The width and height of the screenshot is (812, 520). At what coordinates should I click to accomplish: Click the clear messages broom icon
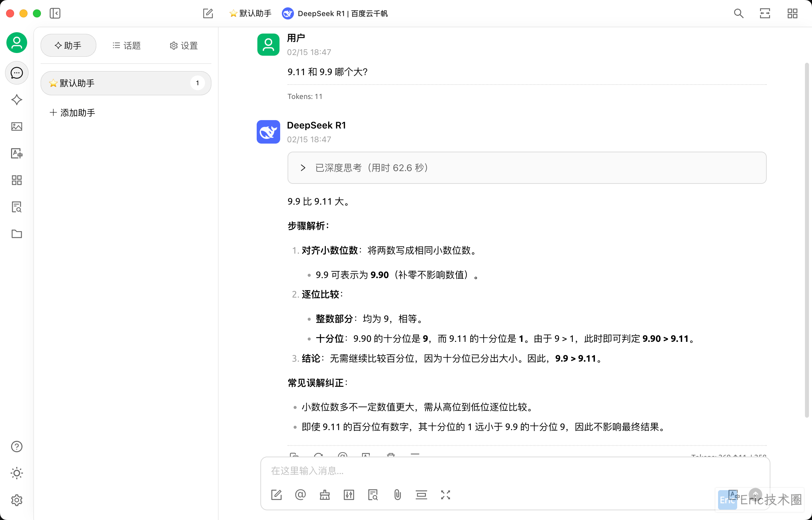coord(325,495)
